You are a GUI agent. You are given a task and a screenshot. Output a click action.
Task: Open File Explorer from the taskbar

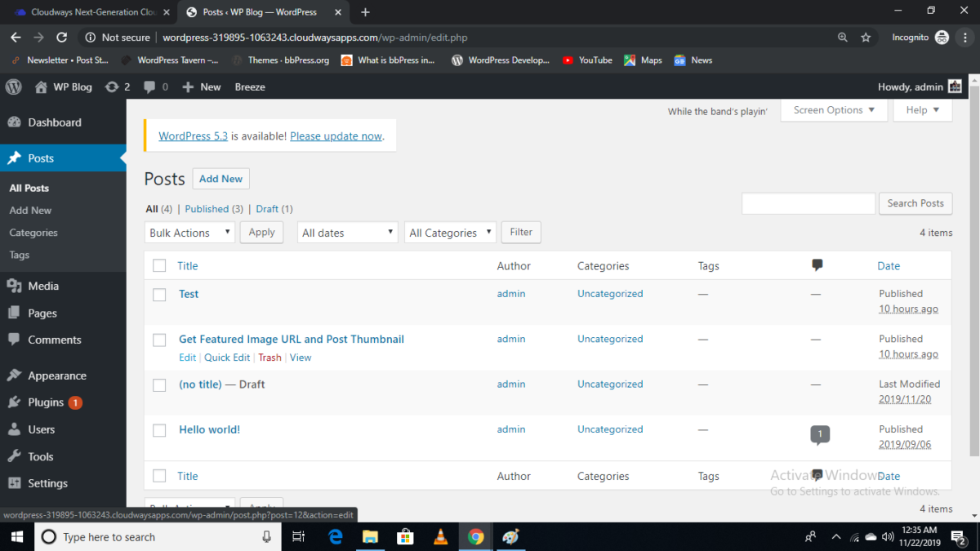coord(370,536)
